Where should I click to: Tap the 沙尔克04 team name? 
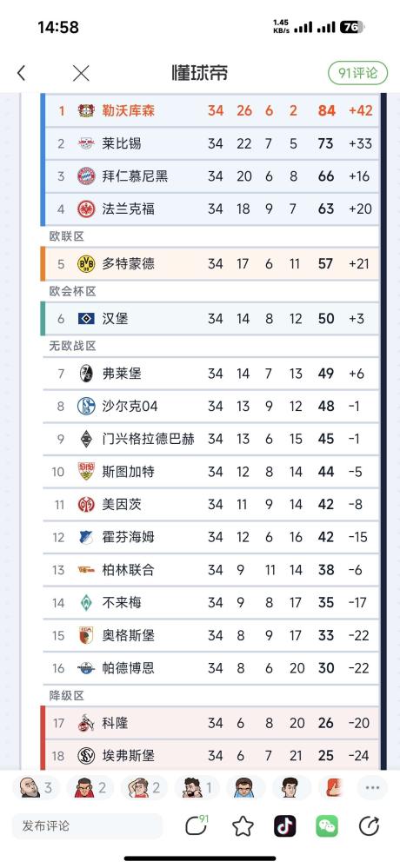point(130,407)
